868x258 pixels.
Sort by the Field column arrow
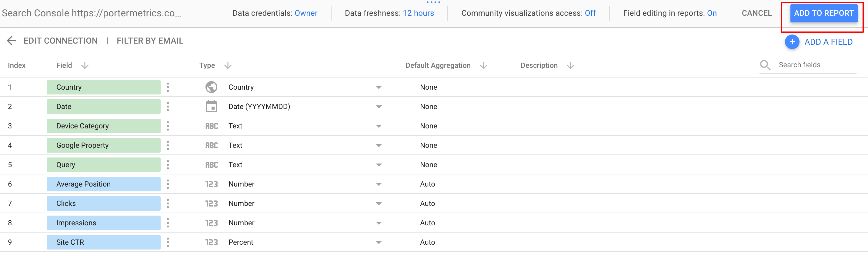[x=85, y=65]
